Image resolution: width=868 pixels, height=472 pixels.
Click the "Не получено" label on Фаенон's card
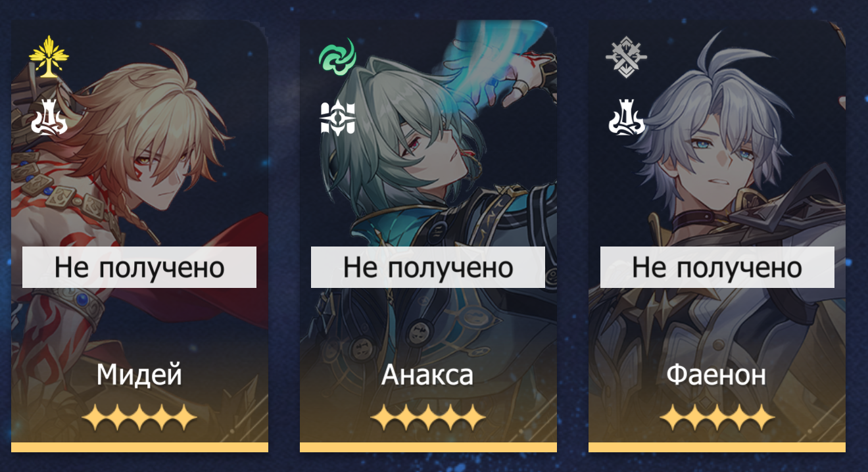[x=717, y=268]
